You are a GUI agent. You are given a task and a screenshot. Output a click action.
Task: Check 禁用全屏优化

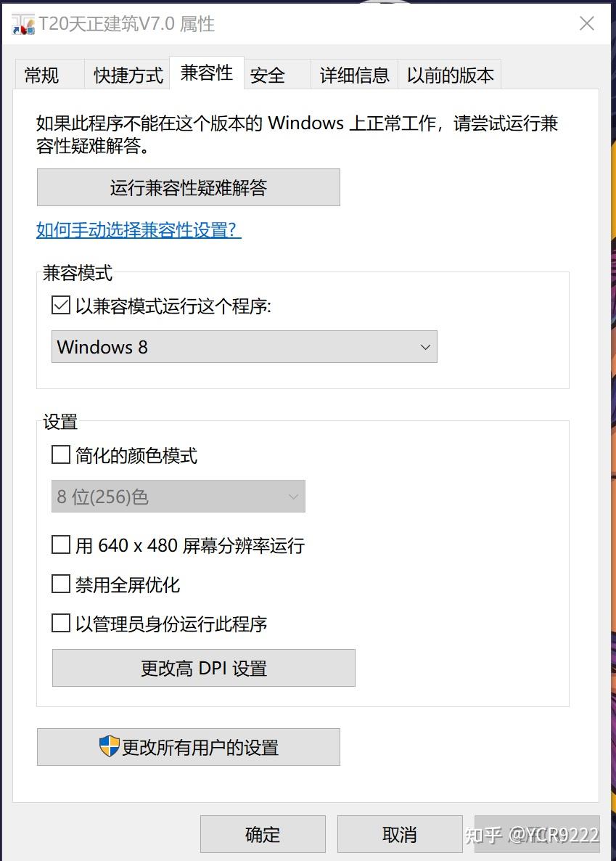click(x=60, y=584)
